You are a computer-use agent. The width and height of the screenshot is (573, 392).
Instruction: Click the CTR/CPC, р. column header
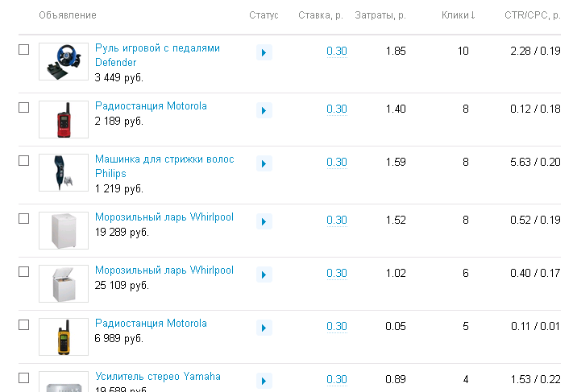tap(532, 15)
